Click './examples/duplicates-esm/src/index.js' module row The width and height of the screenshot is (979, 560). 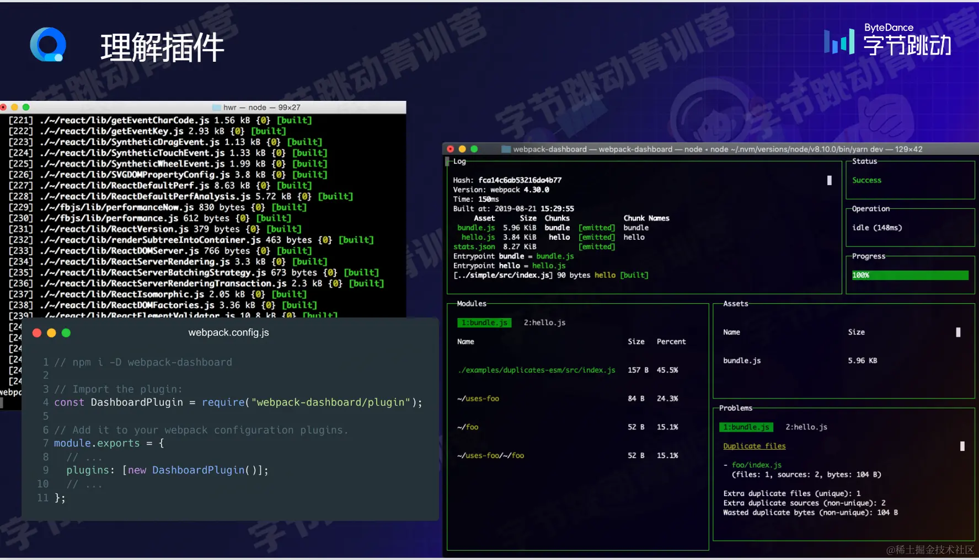pyautogui.click(x=568, y=370)
